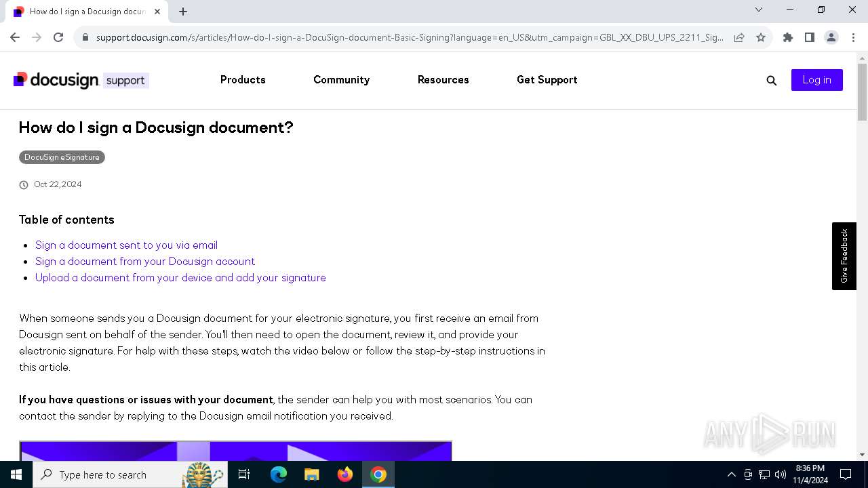Click the article date Oct 22, 2024
Image resolution: width=868 pixels, height=488 pixels.
click(x=58, y=184)
